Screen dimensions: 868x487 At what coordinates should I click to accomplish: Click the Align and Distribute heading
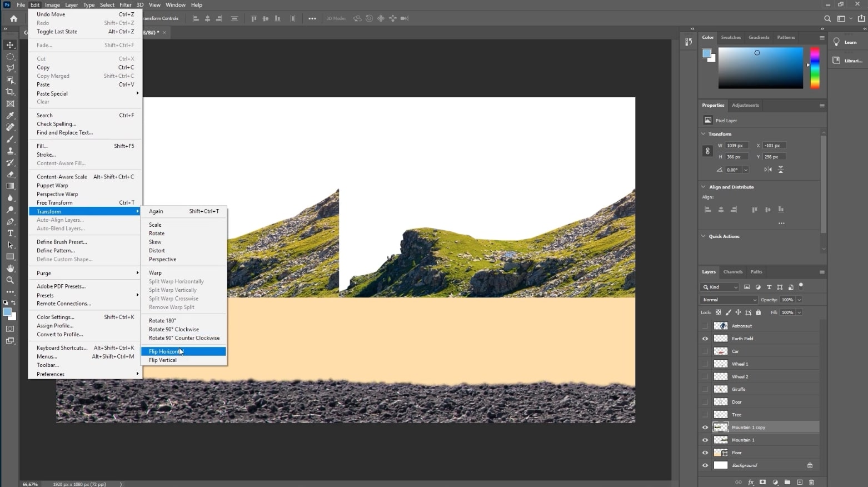pyautogui.click(x=731, y=187)
